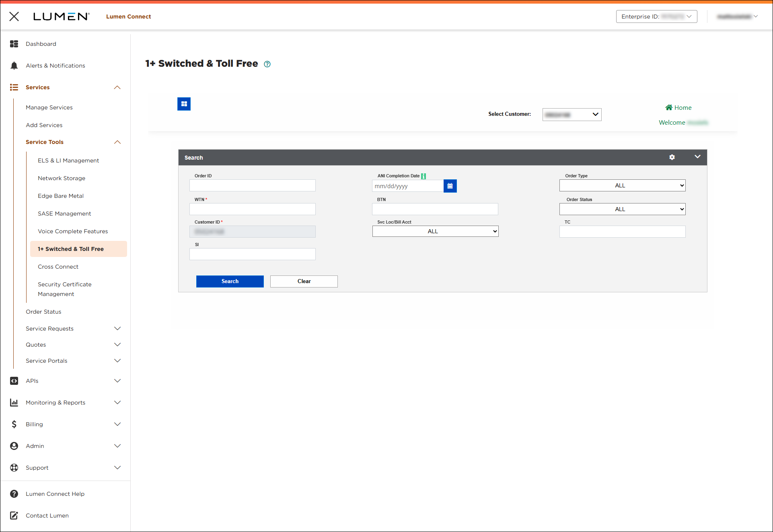Screen dimensions: 773x532
Task: Select ELS & LI Management
Action: (68, 160)
